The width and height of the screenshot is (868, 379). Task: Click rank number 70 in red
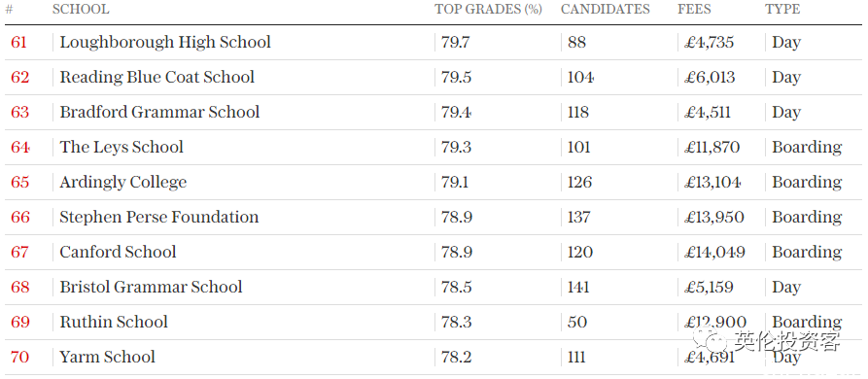(x=19, y=357)
